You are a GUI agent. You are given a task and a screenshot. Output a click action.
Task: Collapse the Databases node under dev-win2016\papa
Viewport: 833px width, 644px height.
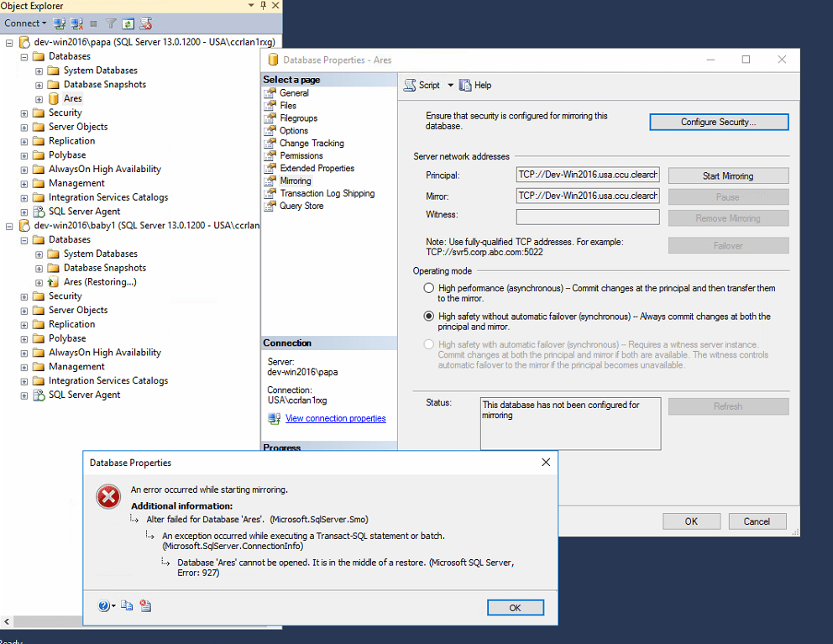click(x=24, y=55)
